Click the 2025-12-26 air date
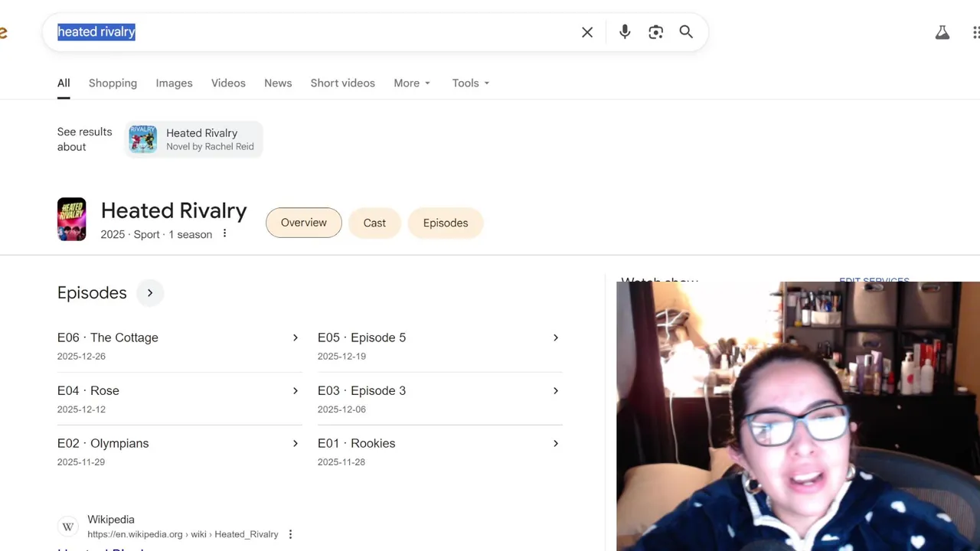This screenshot has width=980, height=551. click(81, 357)
